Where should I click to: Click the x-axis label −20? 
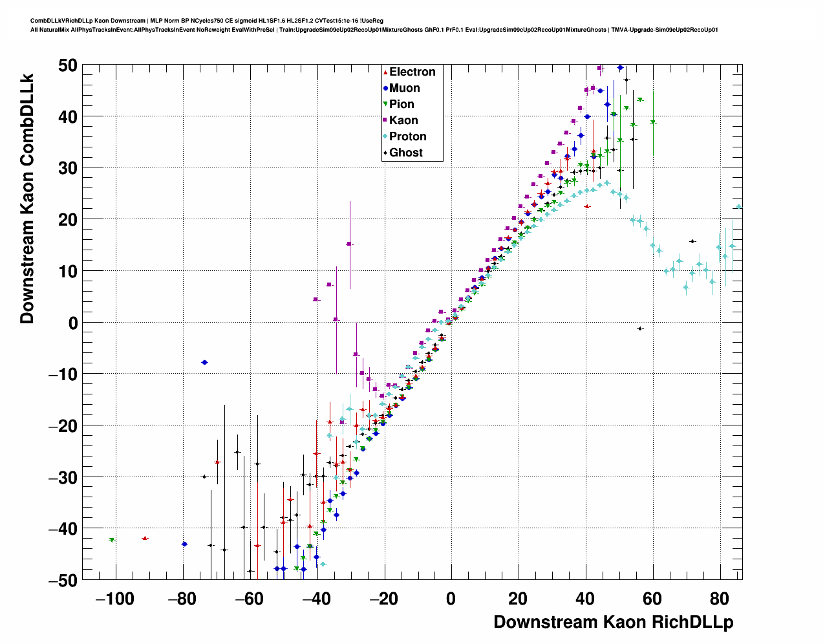[383, 599]
